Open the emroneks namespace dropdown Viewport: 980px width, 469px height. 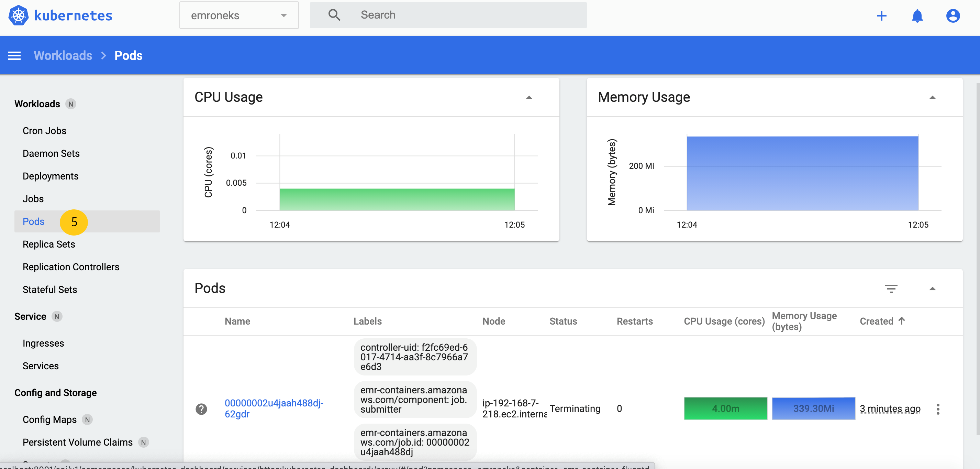tap(239, 15)
